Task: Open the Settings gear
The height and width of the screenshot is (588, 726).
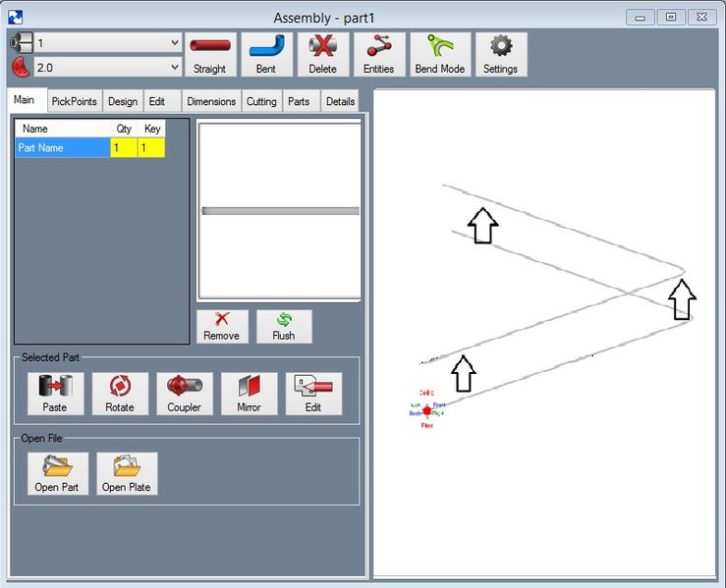Action: click(x=500, y=54)
